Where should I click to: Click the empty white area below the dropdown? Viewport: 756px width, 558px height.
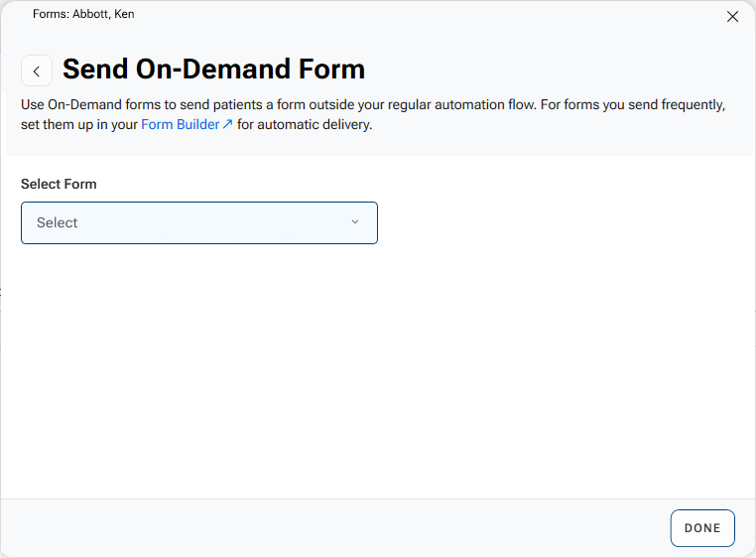coord(377,377)
